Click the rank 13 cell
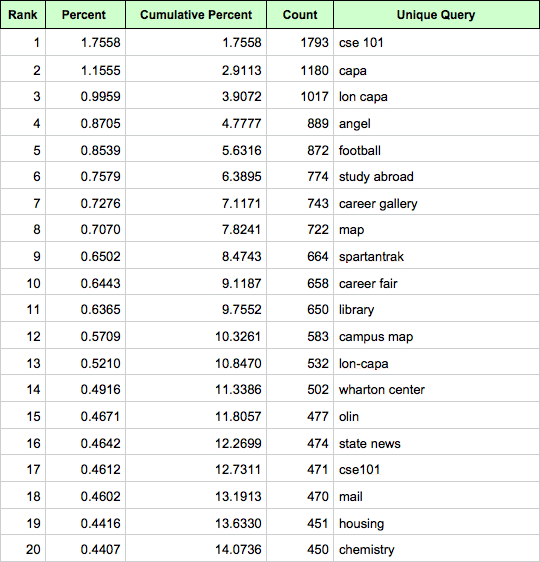540x562 pixels. (x=23, y=363)
